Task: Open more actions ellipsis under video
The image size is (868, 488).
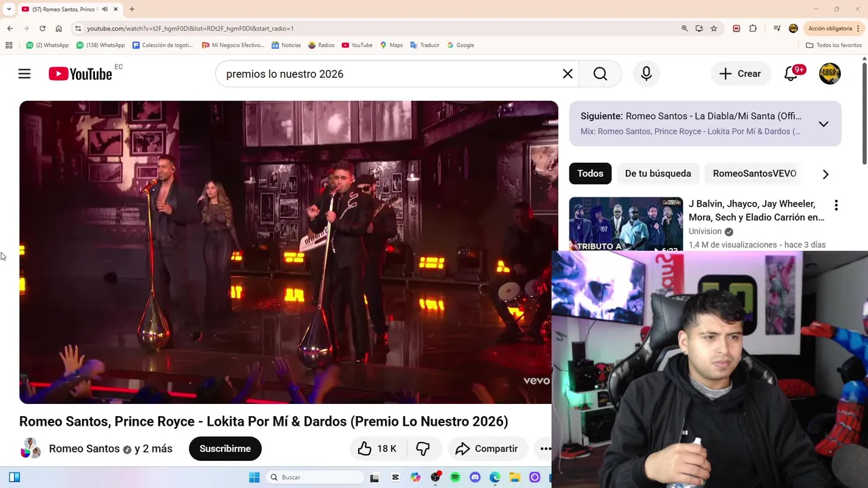Action: click(x=545, y=449)
